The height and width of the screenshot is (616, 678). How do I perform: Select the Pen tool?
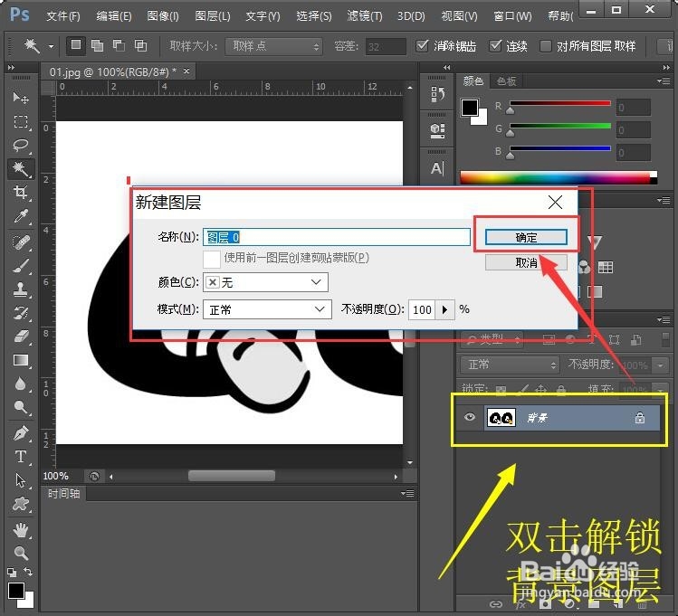(x=20, y=433)
